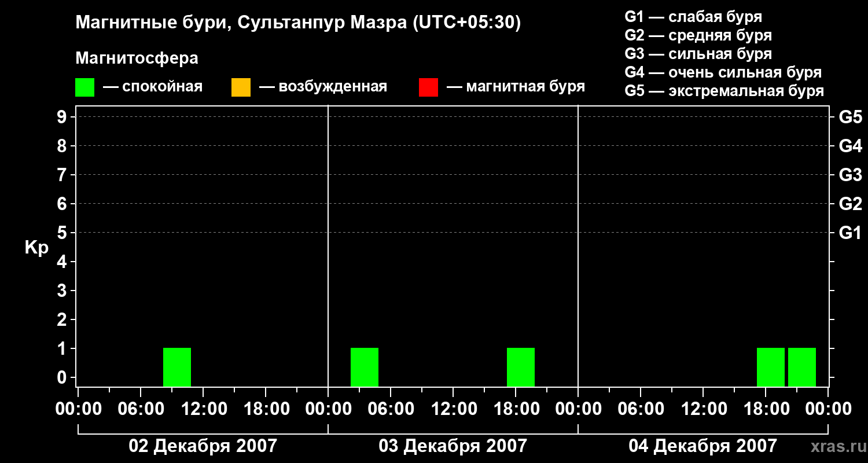
Task: Click the '12:00' tick under 03 Декабря
Action: (x=453, y=409)
